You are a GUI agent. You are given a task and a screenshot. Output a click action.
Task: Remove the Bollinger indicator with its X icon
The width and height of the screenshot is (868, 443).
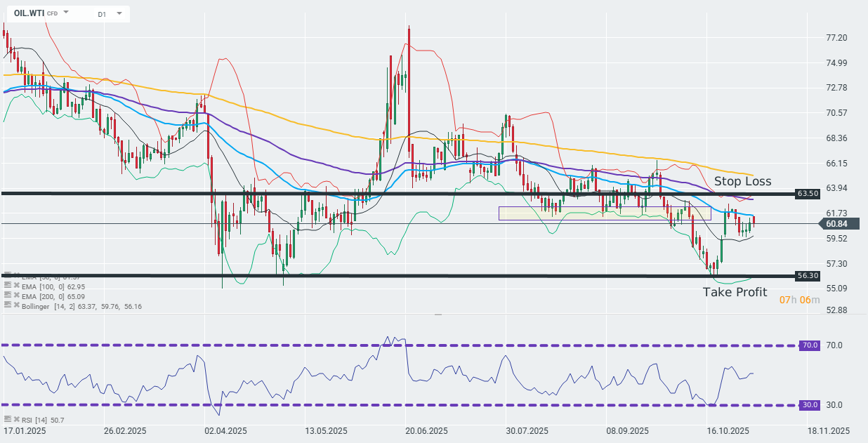coord(17,305)
